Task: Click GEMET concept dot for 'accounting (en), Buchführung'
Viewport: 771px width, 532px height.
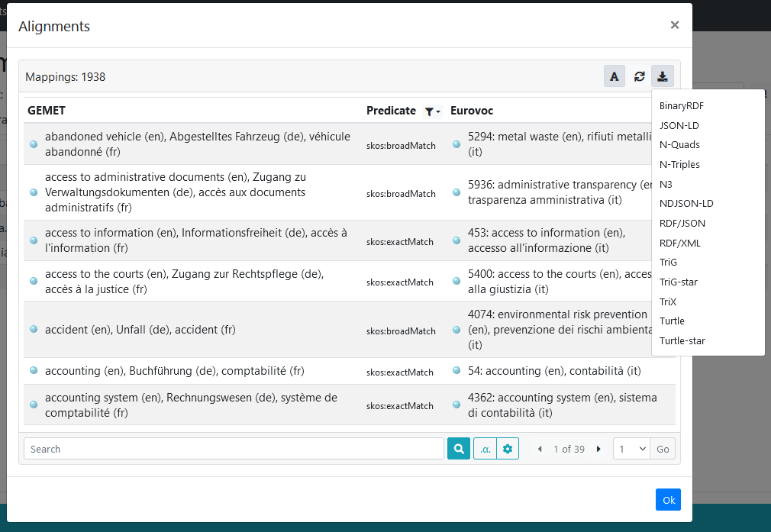Action: [34, 371]
